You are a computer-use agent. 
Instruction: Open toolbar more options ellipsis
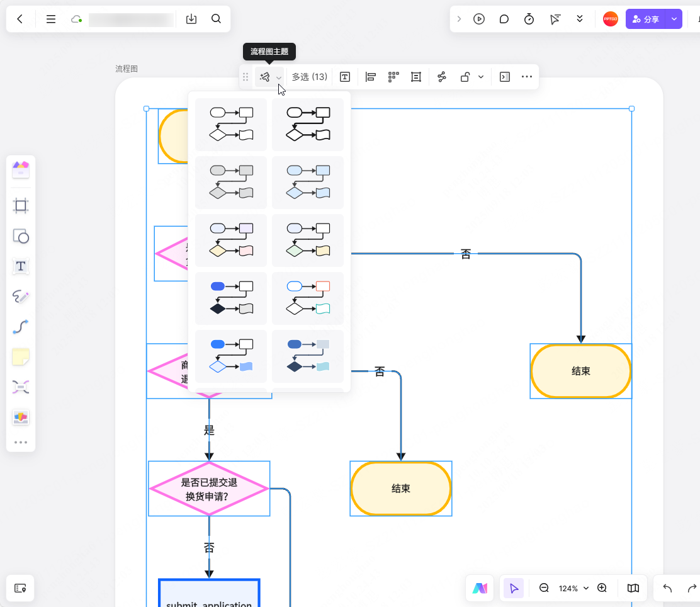click(x=527, y=77)
